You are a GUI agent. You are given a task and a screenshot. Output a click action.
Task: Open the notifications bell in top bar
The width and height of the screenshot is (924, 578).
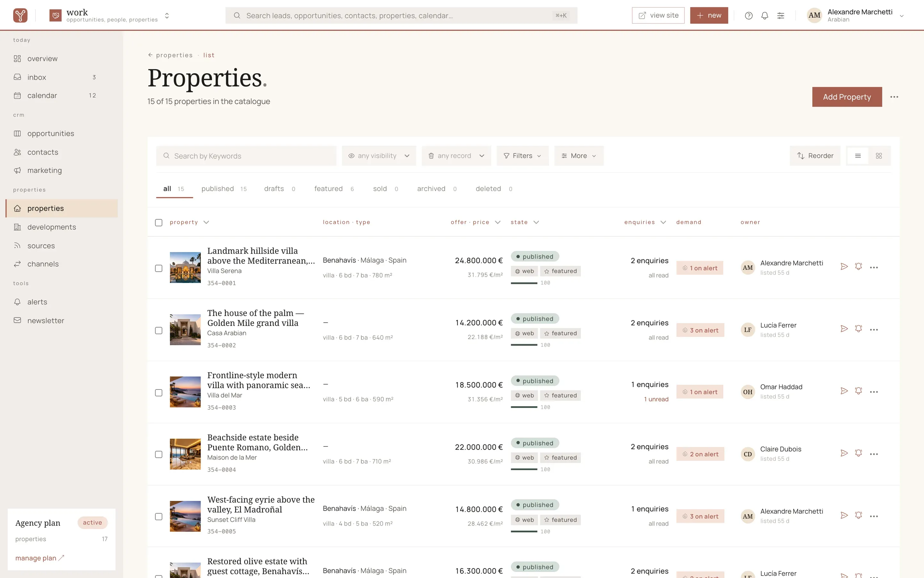[x=765, y=16]
